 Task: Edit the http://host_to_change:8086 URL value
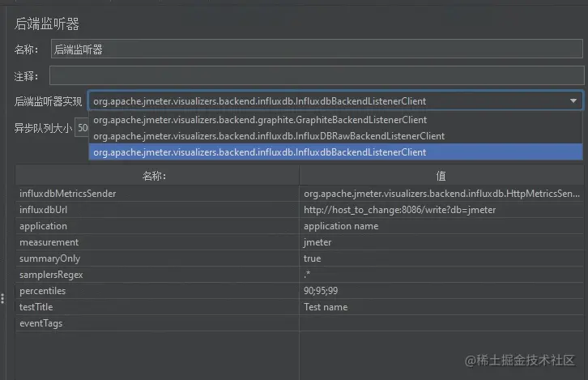441,210
